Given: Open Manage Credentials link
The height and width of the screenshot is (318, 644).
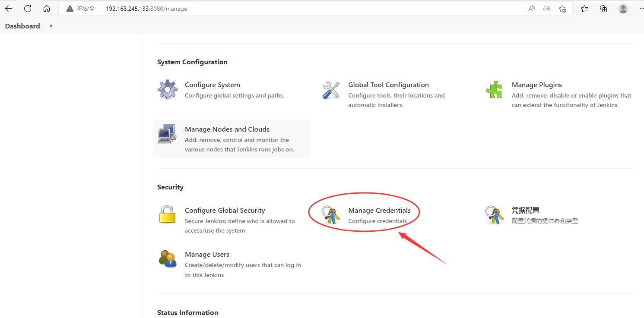Looking at the screenshot, I should (x=380, y=211).
